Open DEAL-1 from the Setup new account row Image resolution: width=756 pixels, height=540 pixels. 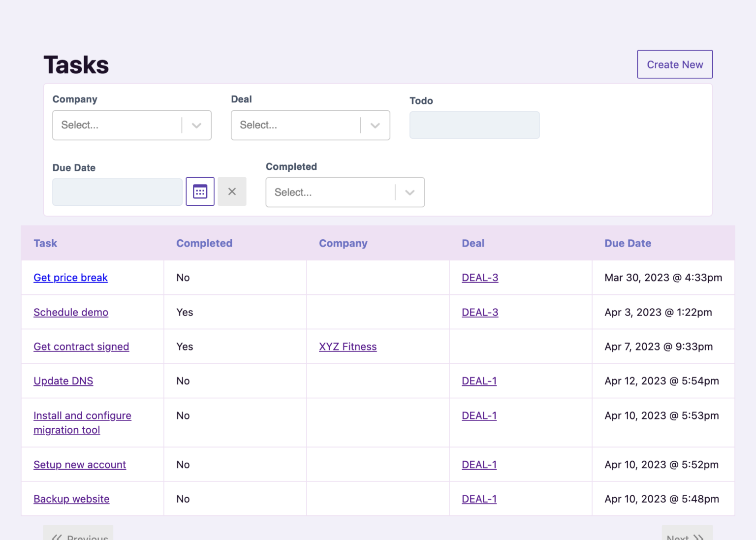click(479, 464)
